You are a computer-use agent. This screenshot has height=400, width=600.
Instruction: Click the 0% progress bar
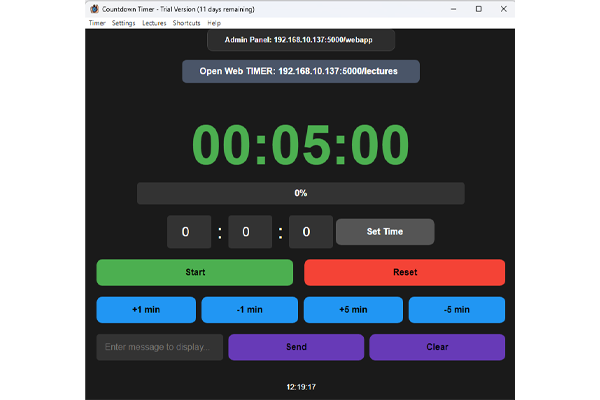(301, 193)
